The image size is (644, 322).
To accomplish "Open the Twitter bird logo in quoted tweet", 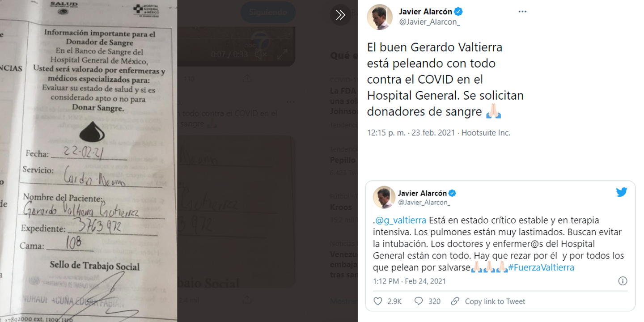I will click(x=622, y=192).
